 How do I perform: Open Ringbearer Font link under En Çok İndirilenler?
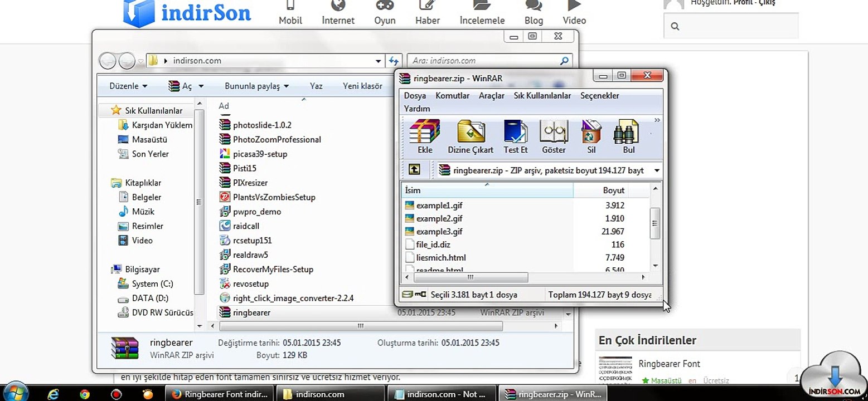click(x=669, y=364)
